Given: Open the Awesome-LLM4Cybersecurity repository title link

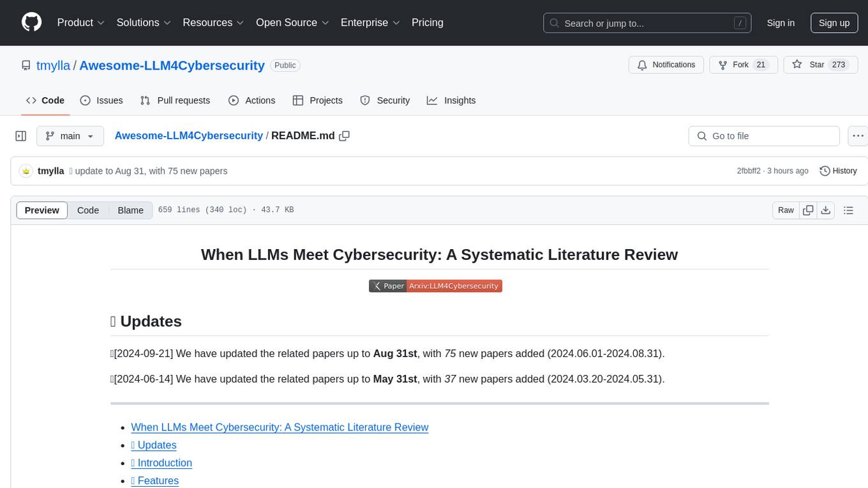Looking at the screenshot, I should coord(172,65).
